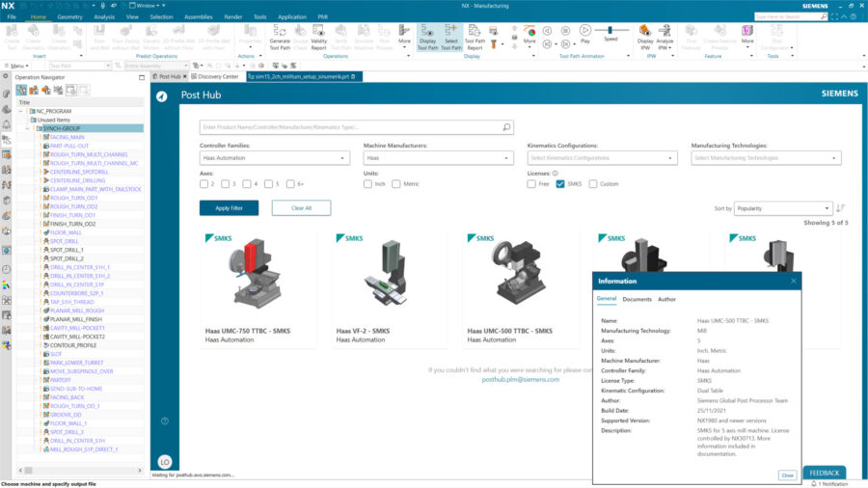This screenshot has width=868, height=488.
Task: Enable the Free license checkbox
Action: tap(531, 183)
